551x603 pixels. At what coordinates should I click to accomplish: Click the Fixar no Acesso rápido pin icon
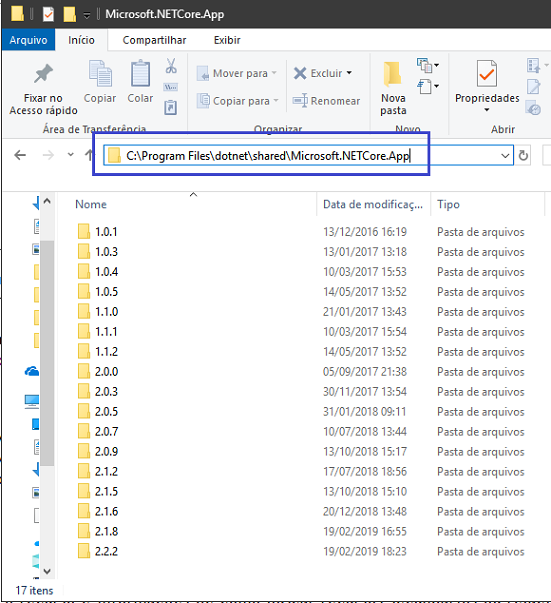pos(43,73)
